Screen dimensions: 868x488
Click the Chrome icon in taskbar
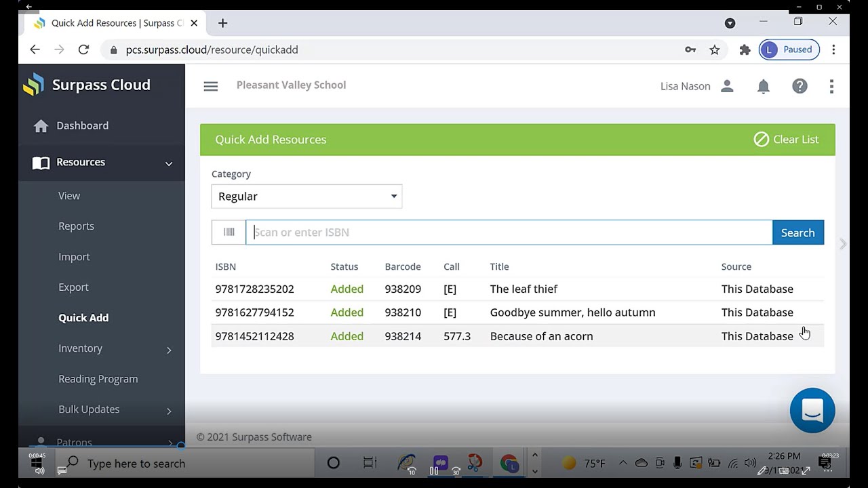[509, 463]
